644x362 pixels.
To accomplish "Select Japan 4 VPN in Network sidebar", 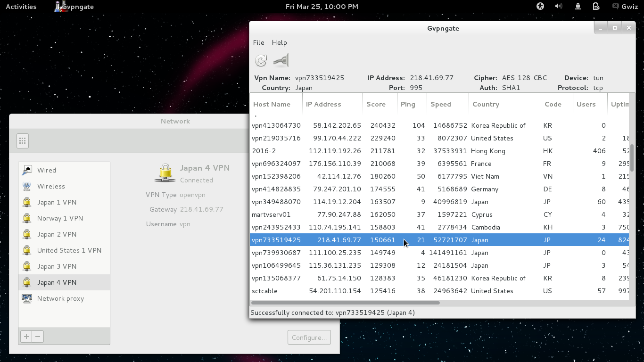I will 64,282.
